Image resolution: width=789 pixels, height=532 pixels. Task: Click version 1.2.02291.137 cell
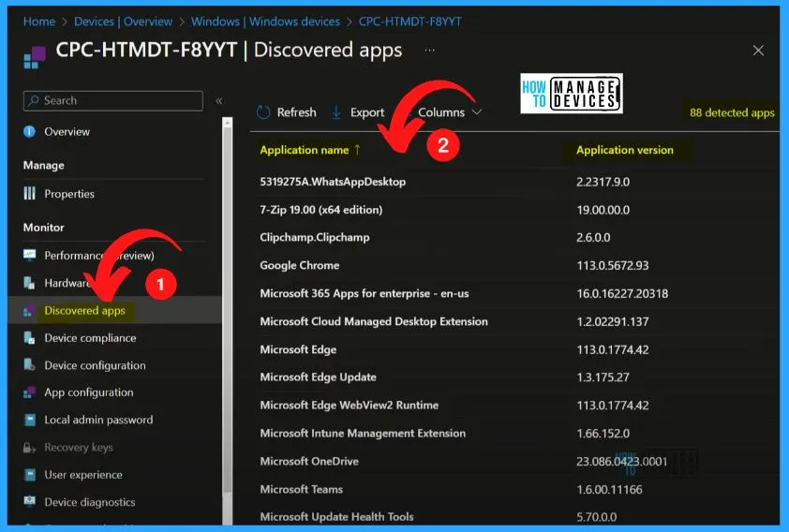tap(613, 321)
